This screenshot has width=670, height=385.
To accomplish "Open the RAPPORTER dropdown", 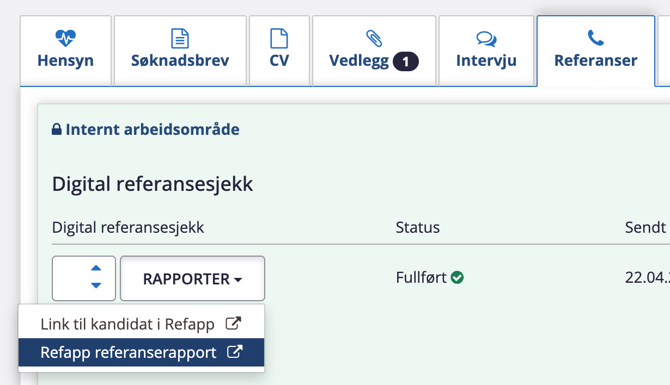I will [x=192, y=279].
